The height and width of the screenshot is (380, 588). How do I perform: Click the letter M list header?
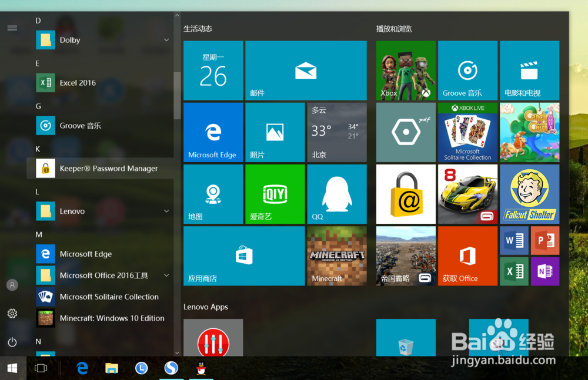coord(39,234)
